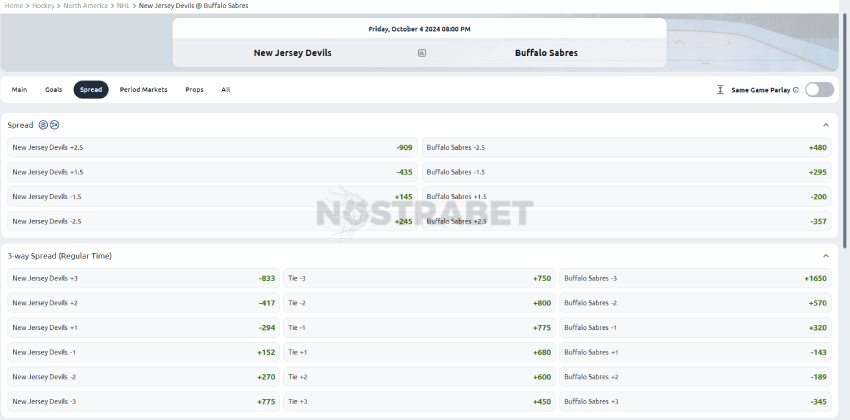Image resolution: width=850 pixels, height=420 pixels.
Task: Choose New Jersey Devils +1 at -294
Action: [x=144, y=328]
